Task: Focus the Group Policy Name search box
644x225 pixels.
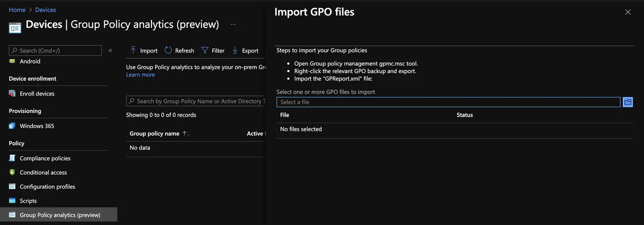Action: 196,101
